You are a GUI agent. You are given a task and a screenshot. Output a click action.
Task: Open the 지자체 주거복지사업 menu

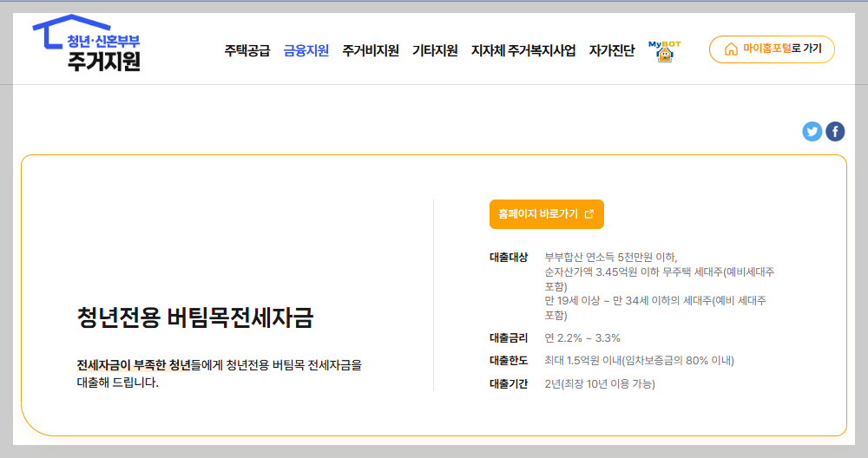pyautogui.click(x=523, y=51)
